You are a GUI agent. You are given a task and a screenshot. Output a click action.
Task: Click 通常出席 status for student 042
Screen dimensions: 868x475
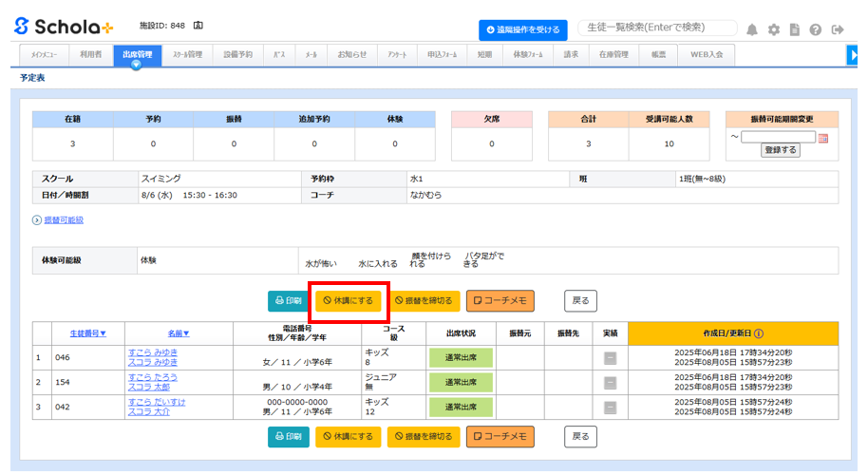click(x=461, y=408)
